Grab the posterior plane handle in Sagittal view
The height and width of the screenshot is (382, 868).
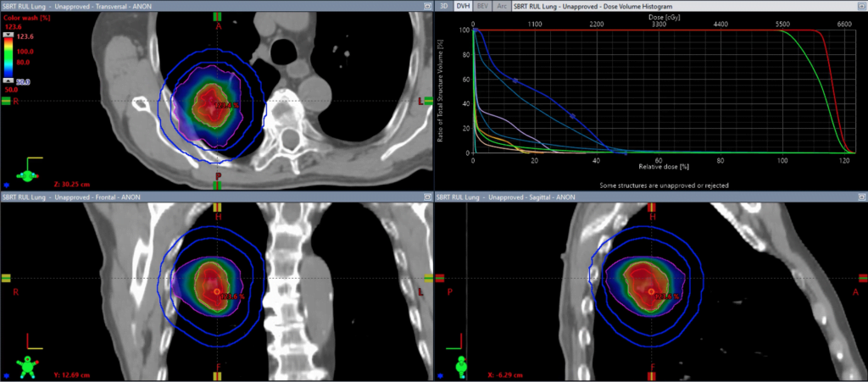coord(441,278)
